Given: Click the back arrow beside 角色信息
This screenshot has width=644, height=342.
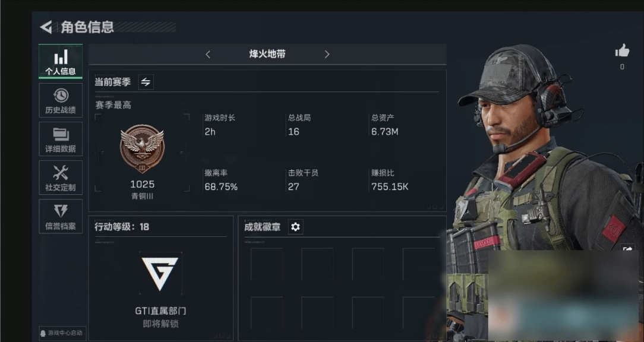Looking at the screenshot, I should point(46,27).
